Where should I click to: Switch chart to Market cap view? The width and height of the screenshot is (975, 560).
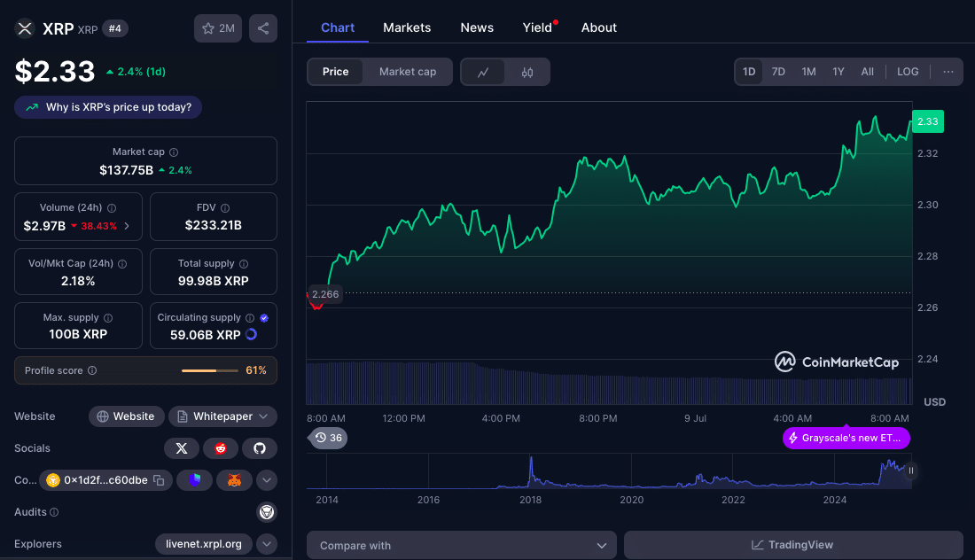click(408, 72)
